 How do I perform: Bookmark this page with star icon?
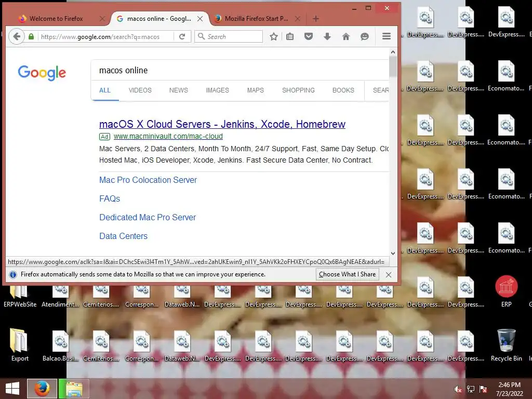273,37
